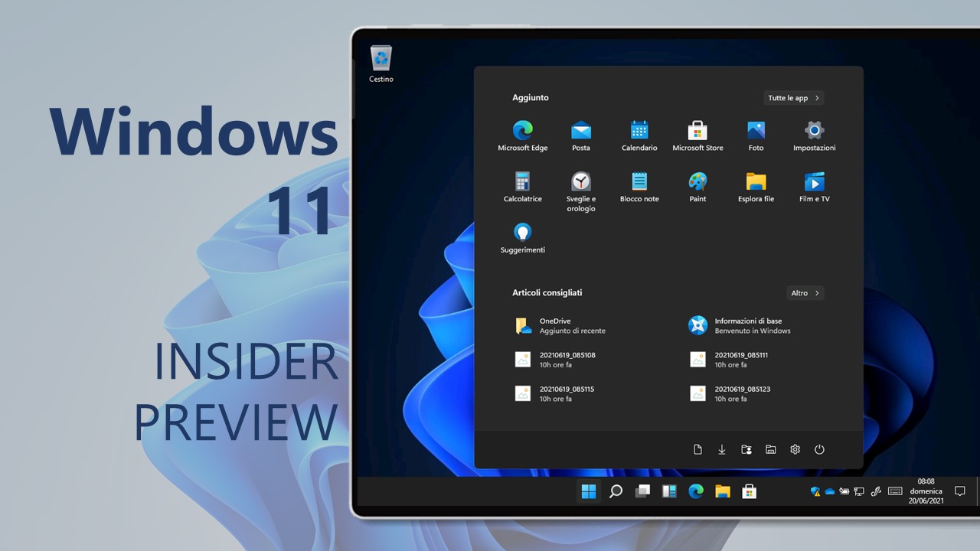Viewport: 980px width, 551px height.
Task: Open Microsoft Store from the Start menu
Action: tap(697, 130)
